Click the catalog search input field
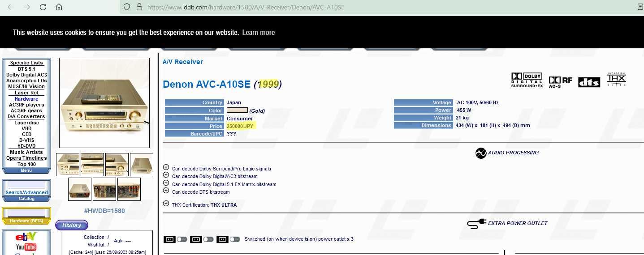Image resolution: width=644 pixels, height=255 pixels. pyautogui.click(x=26, y=185)
